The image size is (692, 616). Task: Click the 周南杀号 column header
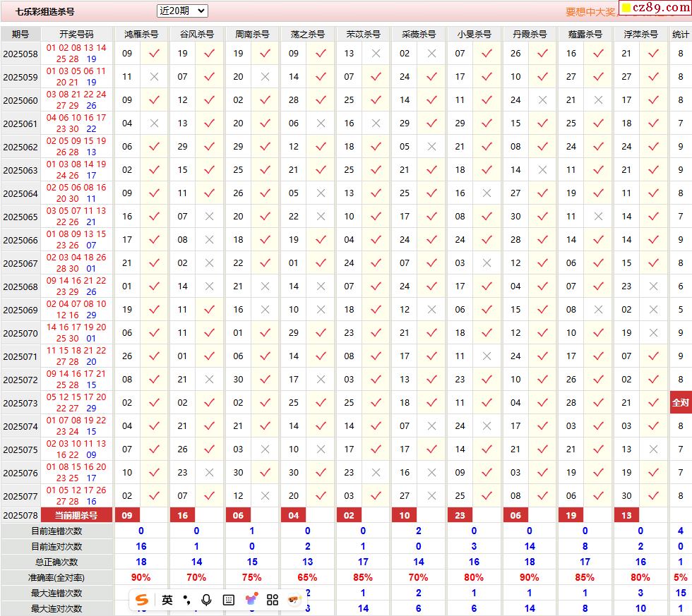(252, 35)
